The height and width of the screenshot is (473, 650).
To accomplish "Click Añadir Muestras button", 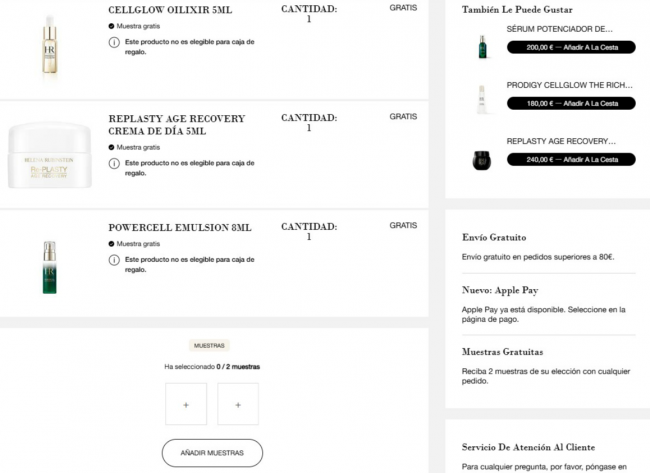I will coord(212,453).
